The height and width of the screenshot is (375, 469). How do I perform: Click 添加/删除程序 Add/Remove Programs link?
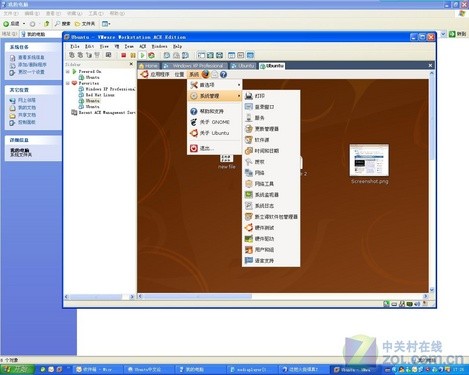(28, 65)
